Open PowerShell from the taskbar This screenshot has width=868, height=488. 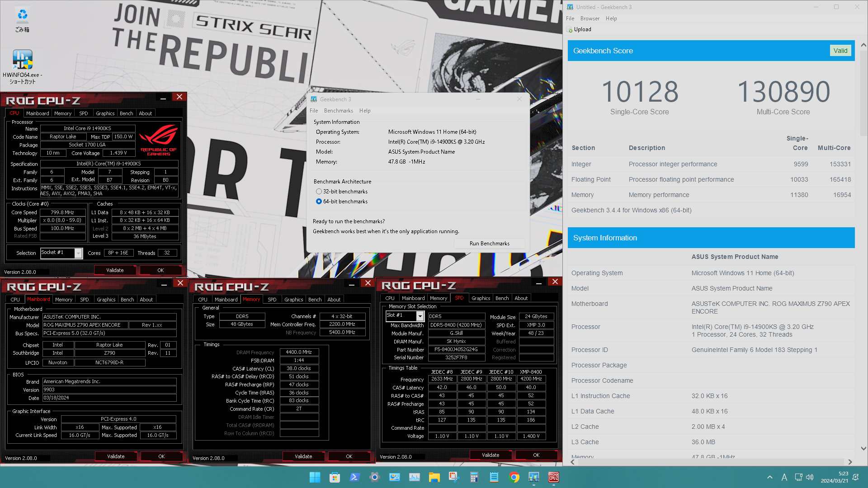(354, 477)
